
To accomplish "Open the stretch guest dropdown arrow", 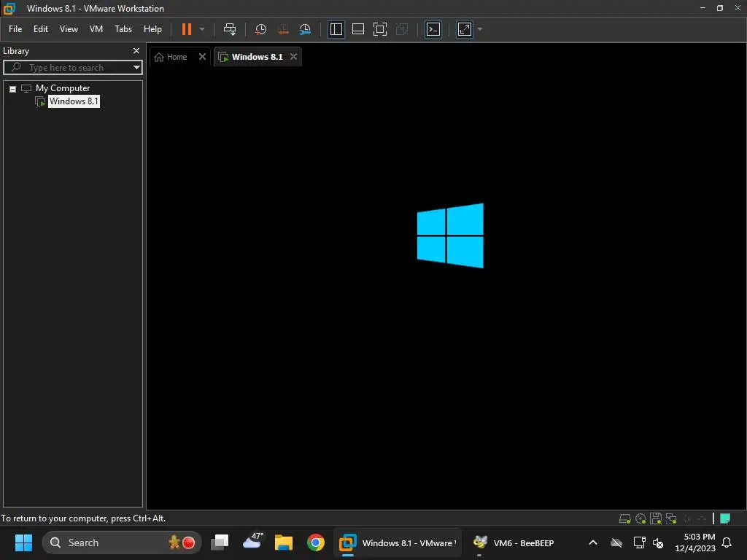I will 480,29.
